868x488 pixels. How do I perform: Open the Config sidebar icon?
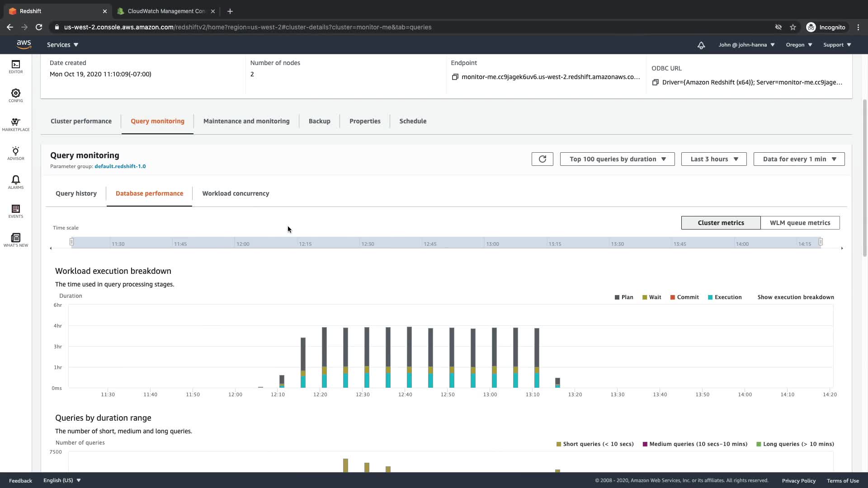pos(16,95)
